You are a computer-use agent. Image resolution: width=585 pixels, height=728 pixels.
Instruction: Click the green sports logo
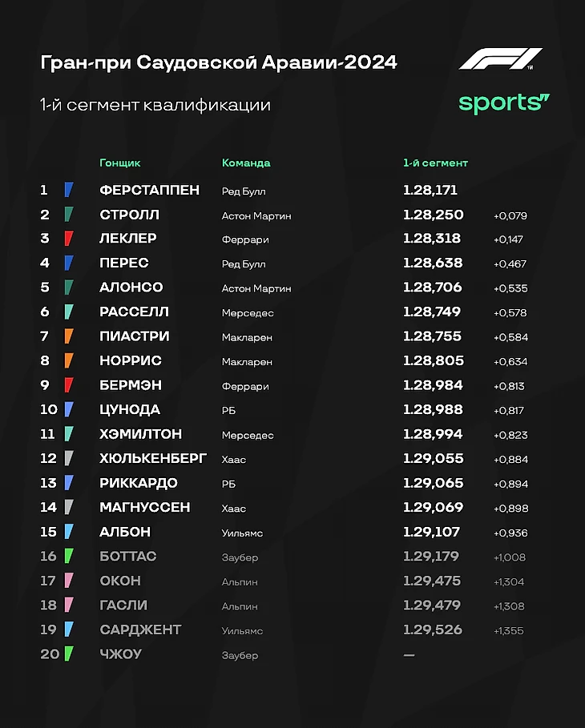[x=504, y=103]
